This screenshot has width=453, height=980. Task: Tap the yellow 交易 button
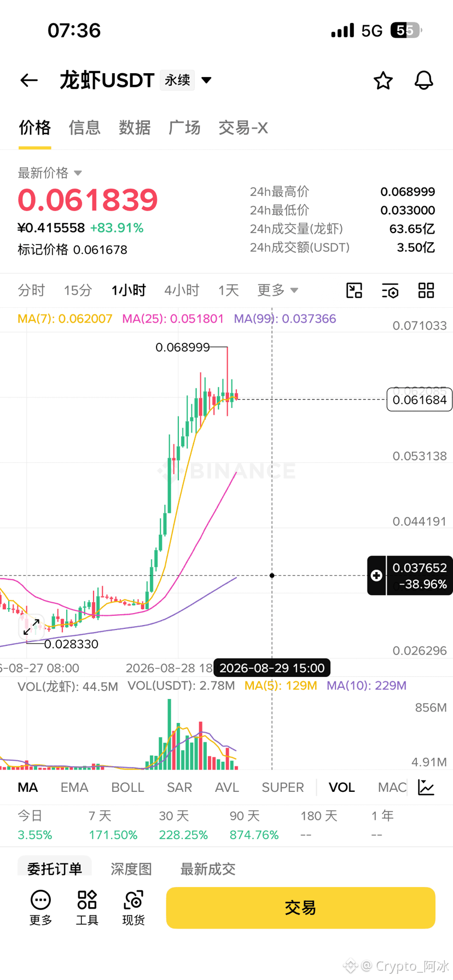click(x=300, y=908)
